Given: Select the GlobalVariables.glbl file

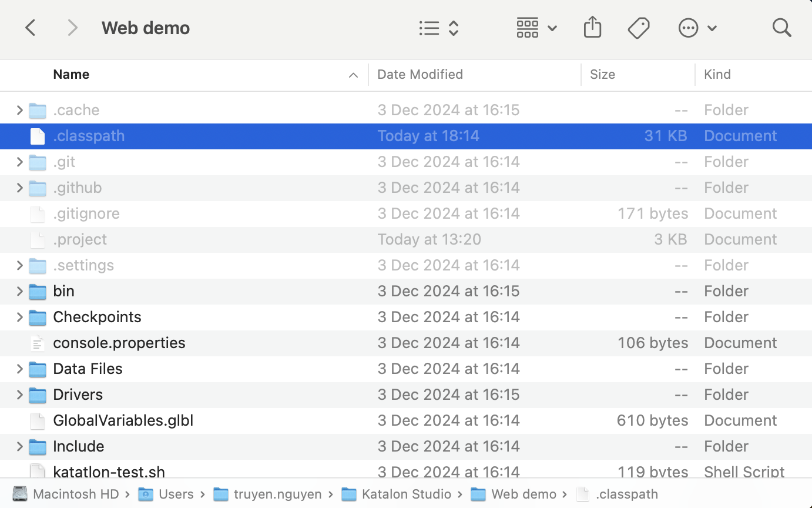Looking at the screenshot, I should coord(123,420).
